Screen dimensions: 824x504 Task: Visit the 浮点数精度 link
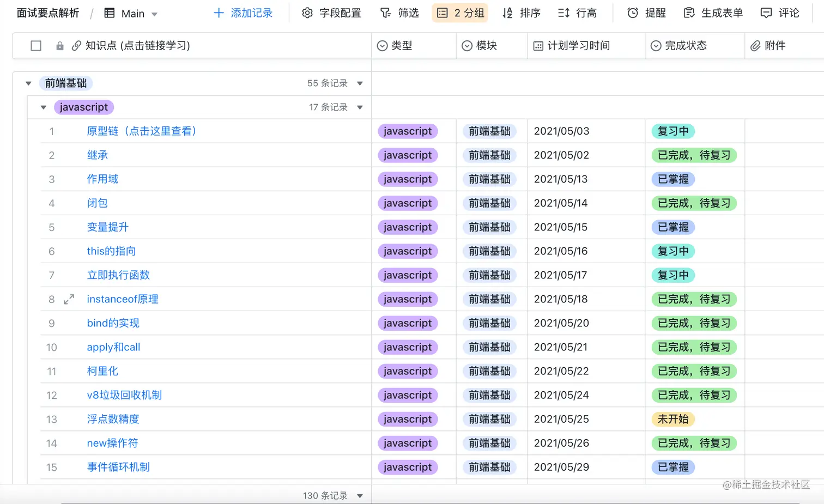[113, 419]
